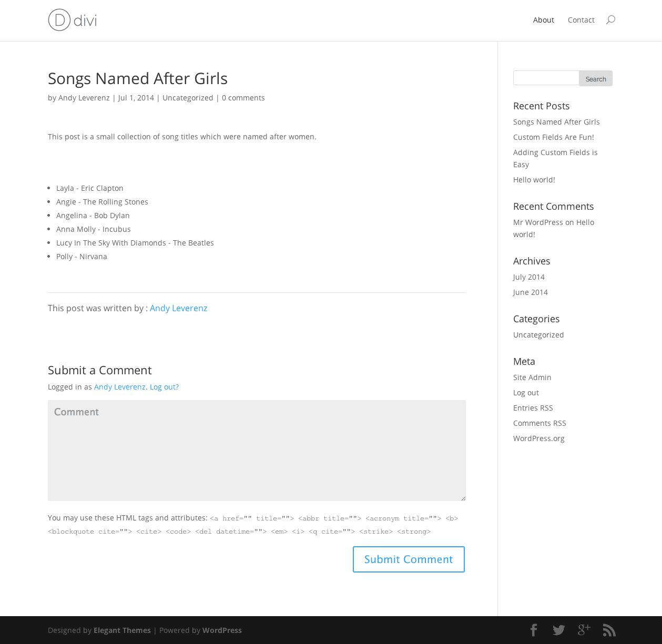
Task: Click the allowed HTML tags notice text
Action: pos(253,525)
